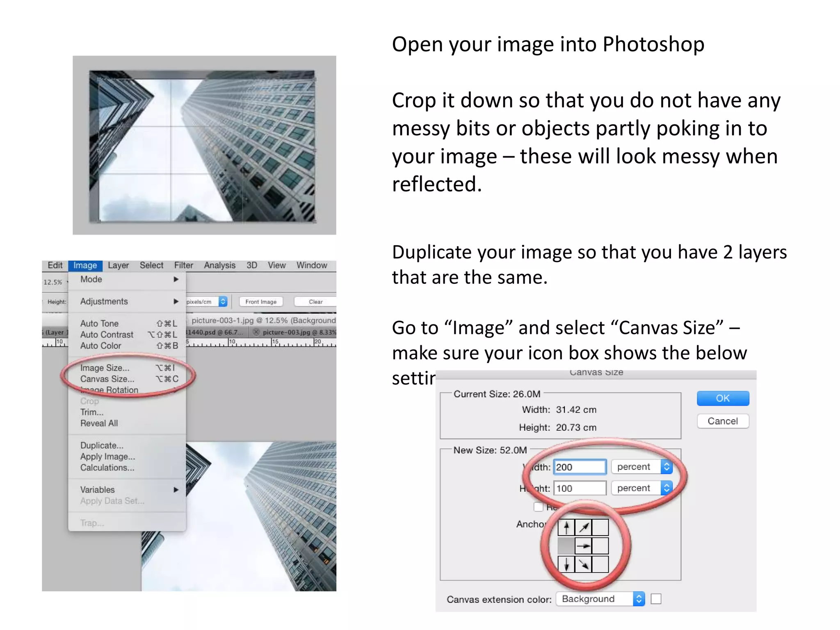This screenshot has width=840, height=630.
Task: Click the top-right diagonal anchor arrow
Action: click(583, 527)
